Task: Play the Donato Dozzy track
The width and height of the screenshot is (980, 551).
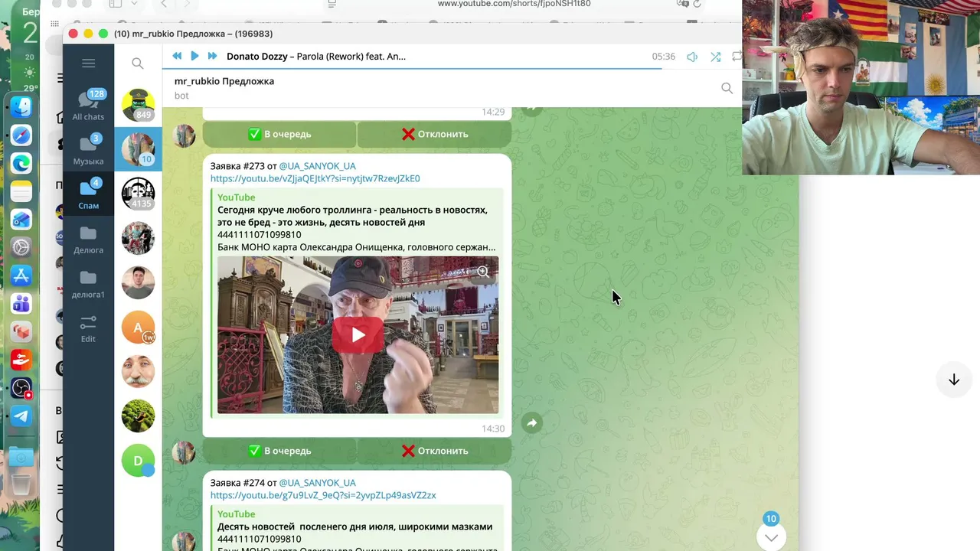Action: [194, 56]
